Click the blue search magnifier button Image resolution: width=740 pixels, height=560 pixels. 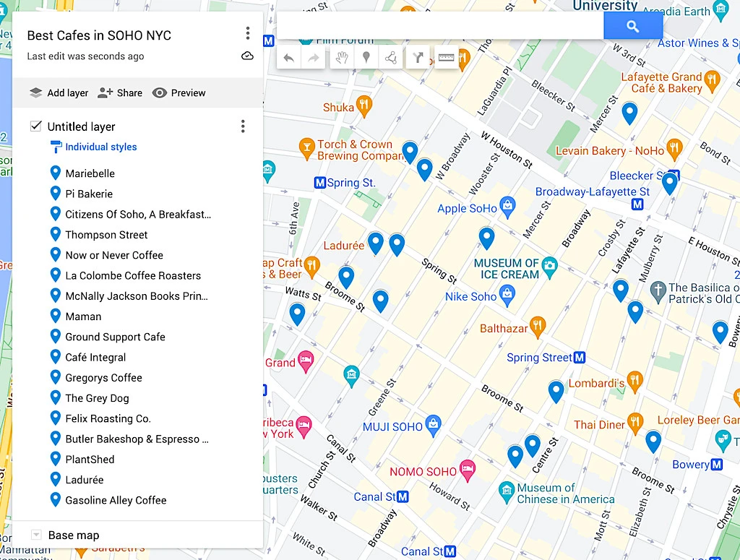(x=633, y=27)
